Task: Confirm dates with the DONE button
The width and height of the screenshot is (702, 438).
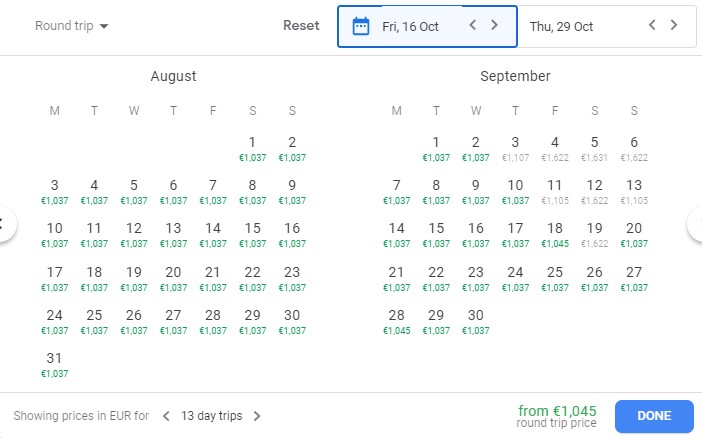Action: tap(654, 416)
